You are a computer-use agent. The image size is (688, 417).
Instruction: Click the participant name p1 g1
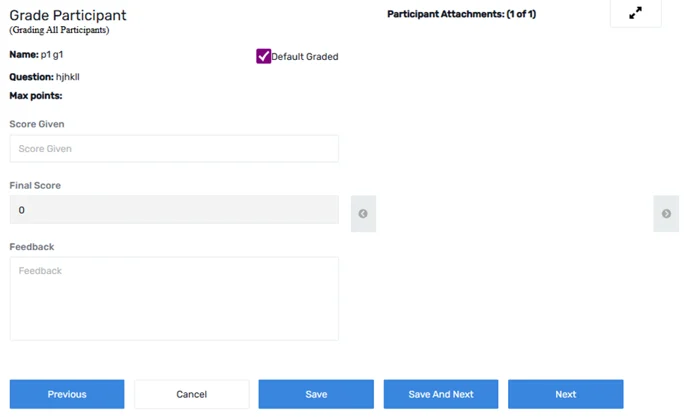coord(52,55)
